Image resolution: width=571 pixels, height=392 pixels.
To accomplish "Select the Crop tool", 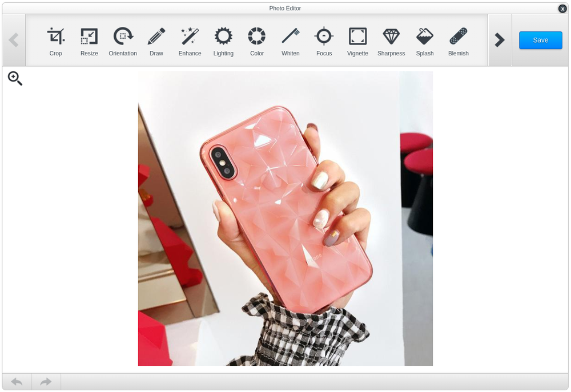I will coord(55,40).
